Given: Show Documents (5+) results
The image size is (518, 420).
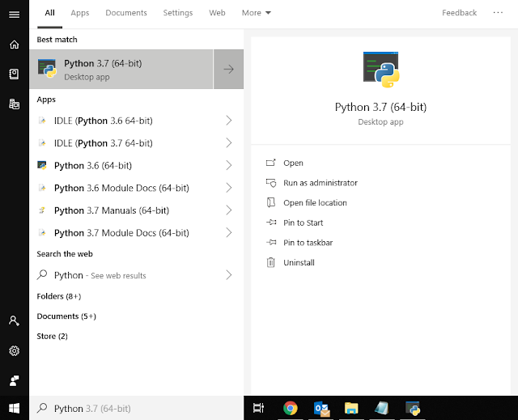Looking at the screenshot, I should point(66,316).
